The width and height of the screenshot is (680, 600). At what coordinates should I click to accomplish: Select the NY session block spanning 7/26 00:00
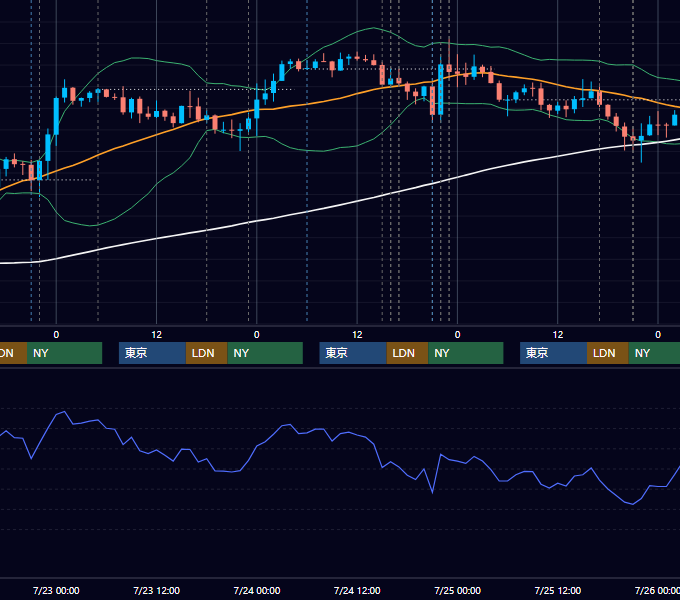[654, 353]
